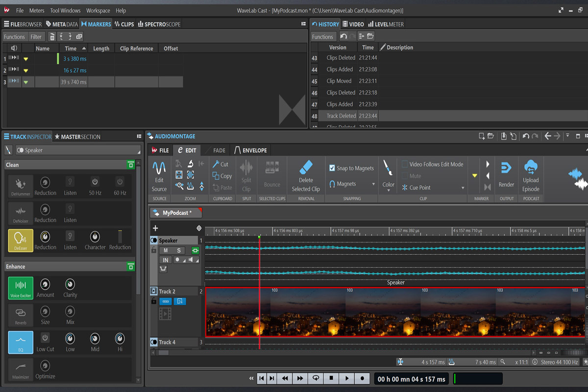
Task: Enable Video Follows Edit Mode checkbox
Action: pos(405,164)
